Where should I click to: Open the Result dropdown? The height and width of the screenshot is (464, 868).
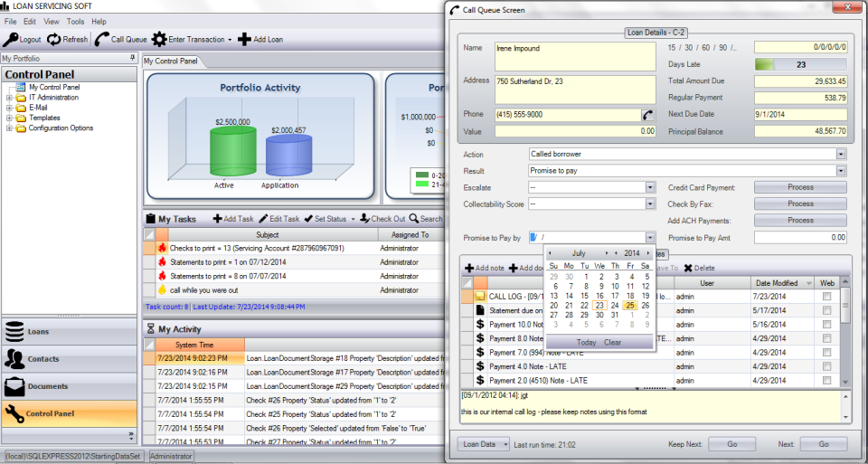pos(841,171)
